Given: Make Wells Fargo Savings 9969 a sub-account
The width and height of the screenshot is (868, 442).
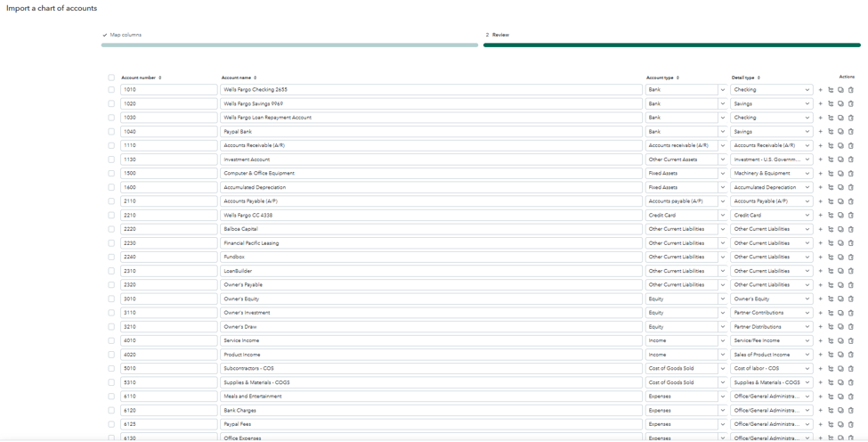Looking at the screenshot, I should 831,103.
